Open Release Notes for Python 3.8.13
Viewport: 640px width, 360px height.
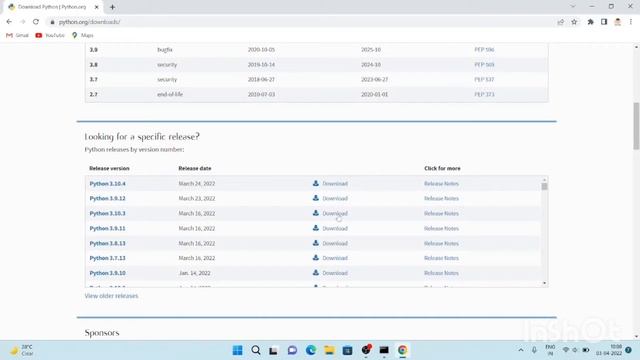point(441,243)
